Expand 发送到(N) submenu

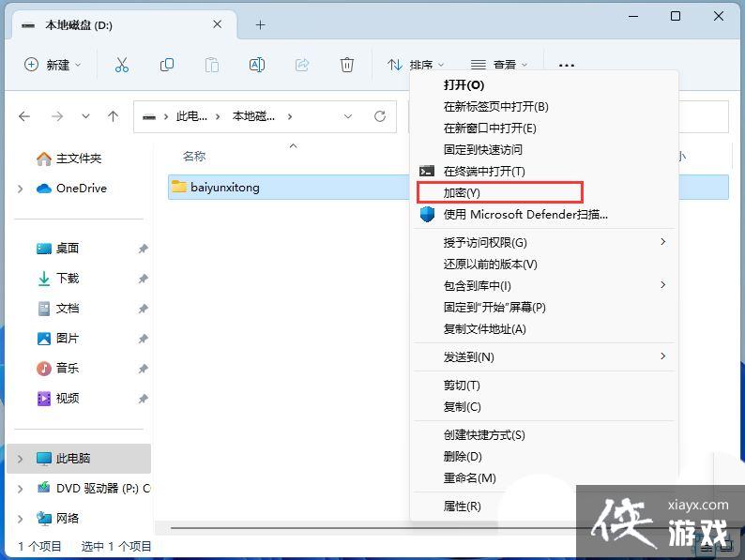tap(544, 356)
